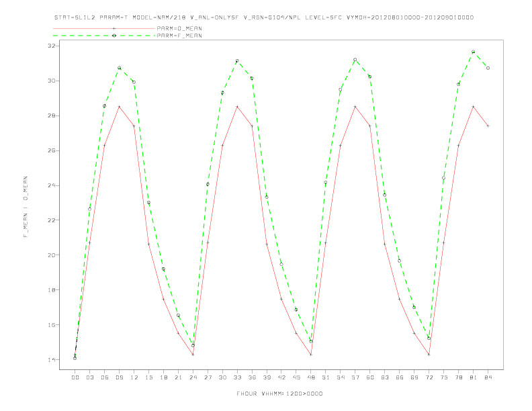Click the 'FHOUR VHHMM:1200>0000' axis label
Viewport: 532px width, 411px height.
pos(279,394)
